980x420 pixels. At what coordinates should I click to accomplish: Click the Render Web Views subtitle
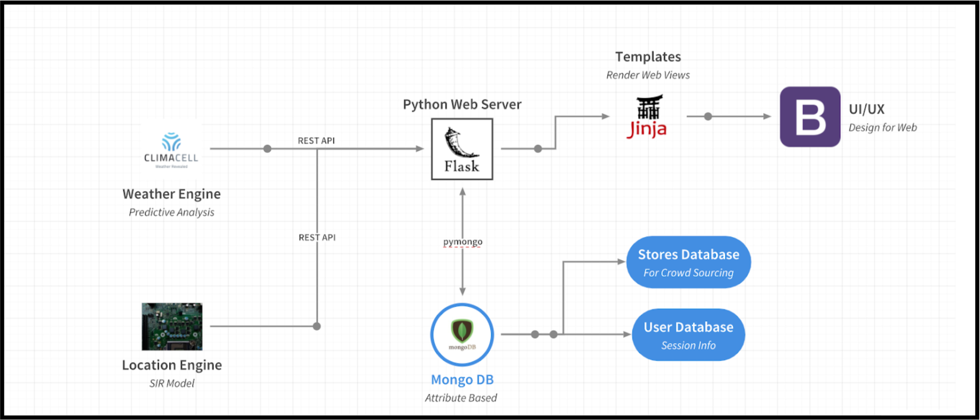pyautogui.click(x=648, y=75)
